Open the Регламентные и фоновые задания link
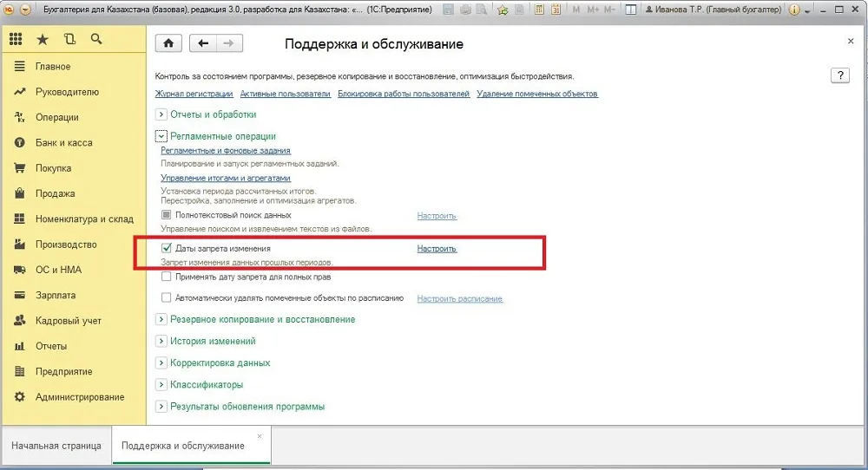Image resolution: width=868 pixels, height=470 pixels. [x=226, y=150]
